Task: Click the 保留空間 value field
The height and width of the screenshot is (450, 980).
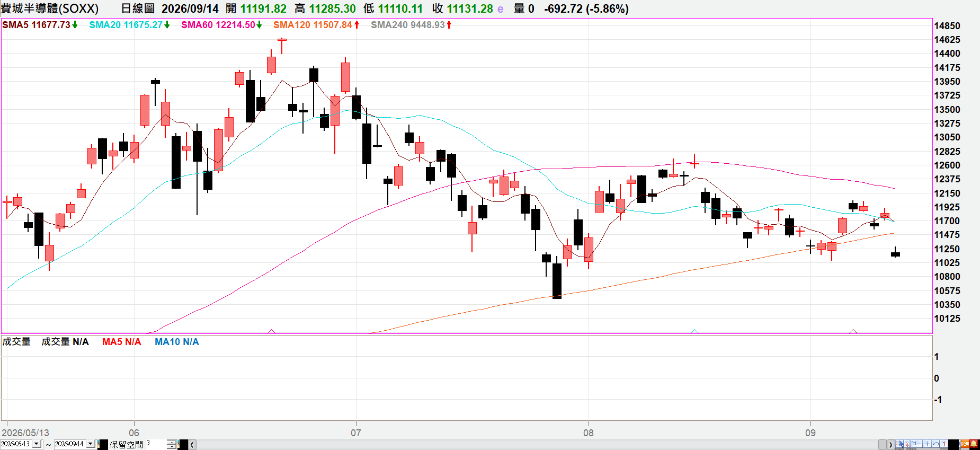Action: click(x=156, y=444)
